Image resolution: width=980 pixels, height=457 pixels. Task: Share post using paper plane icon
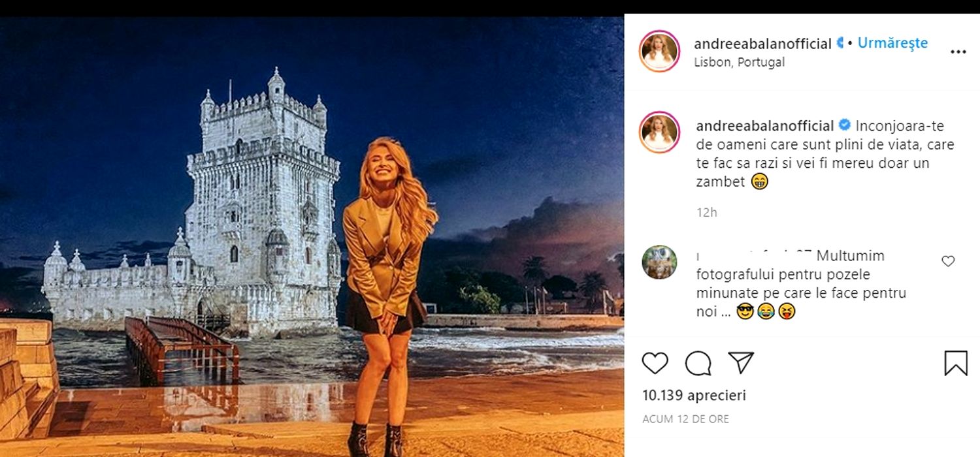(741, 363)
